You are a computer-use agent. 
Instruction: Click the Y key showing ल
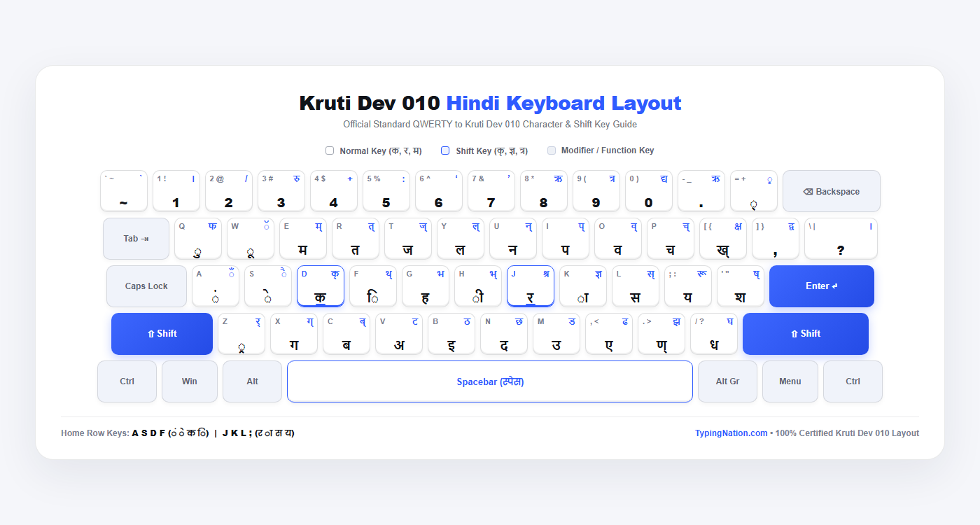point(460,239)
